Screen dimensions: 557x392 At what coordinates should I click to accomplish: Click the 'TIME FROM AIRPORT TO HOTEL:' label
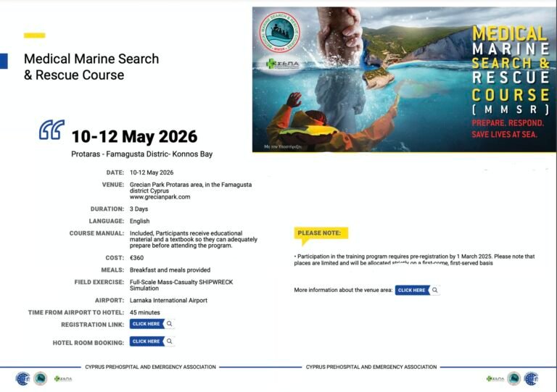coord(76,312)
